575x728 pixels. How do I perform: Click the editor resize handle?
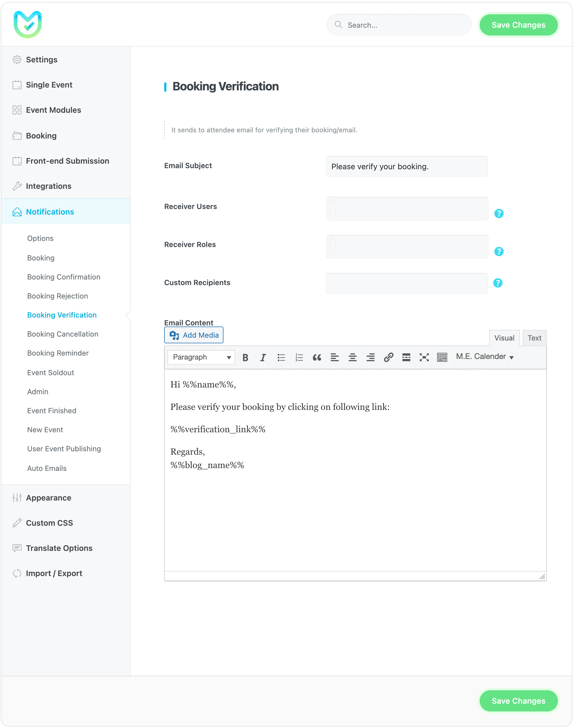pos(542,576)
